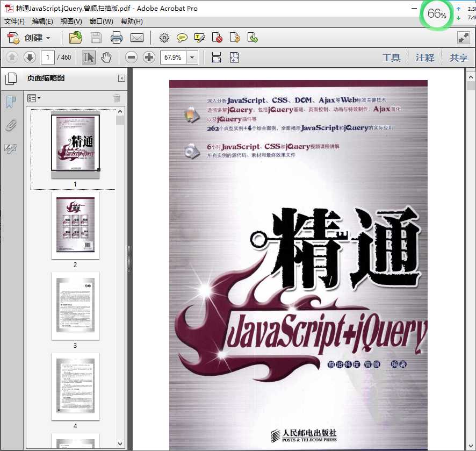Click the 67.9% zoom value field
Image resolution: width=476 pixels, height=451 pixels.
click(173, 57)
